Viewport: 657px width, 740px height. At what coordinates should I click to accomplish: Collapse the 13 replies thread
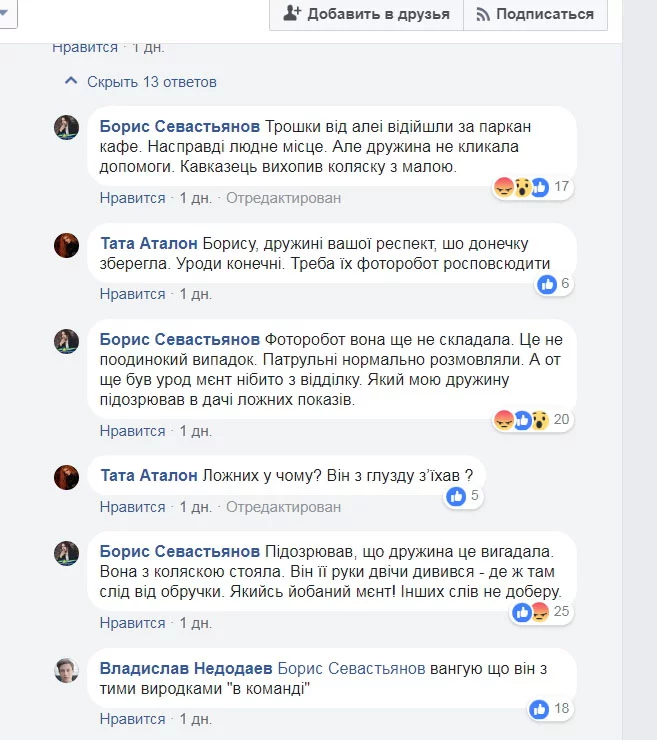(140, 82)
